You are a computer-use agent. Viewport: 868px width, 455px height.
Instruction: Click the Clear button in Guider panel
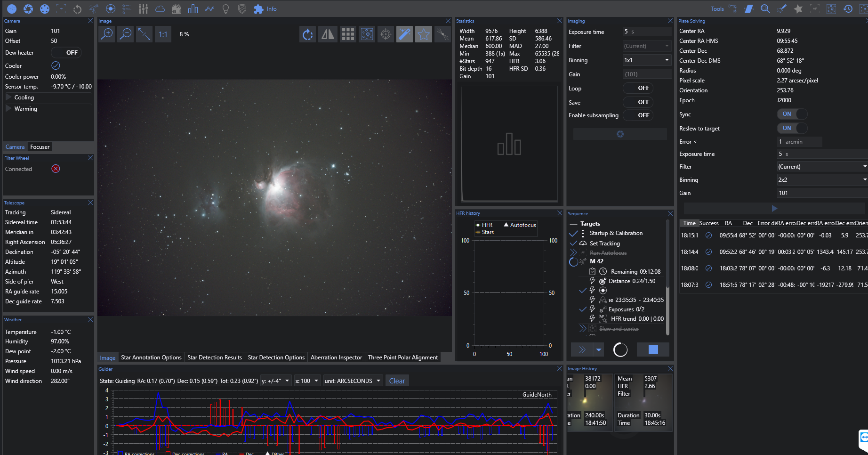point(397,381)
